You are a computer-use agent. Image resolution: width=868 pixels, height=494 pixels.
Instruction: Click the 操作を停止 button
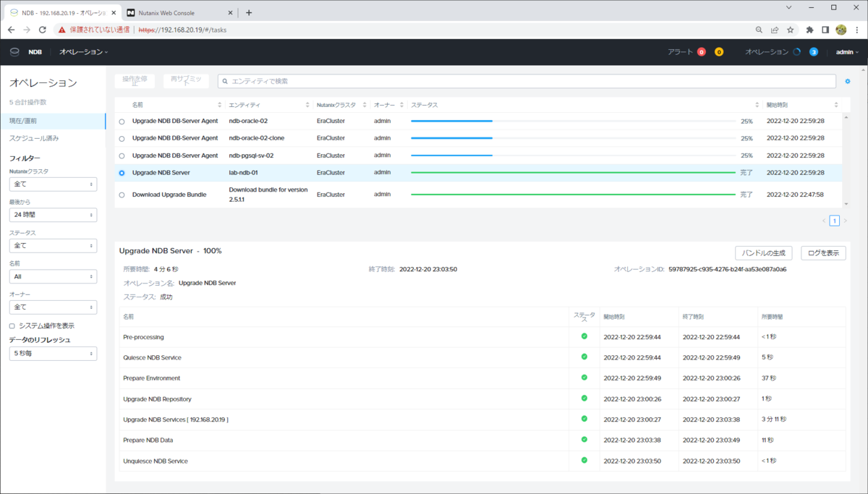pos(135,81)
